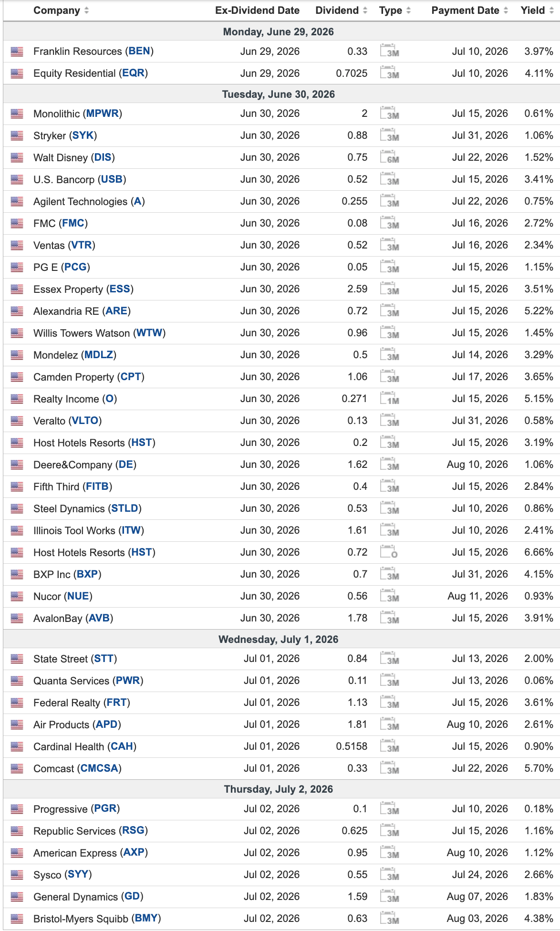Image resolution: width=560 pixels, height=931 pixels.
Task: Click the Ex-Dividend Date column header
Action: point(257,10)
